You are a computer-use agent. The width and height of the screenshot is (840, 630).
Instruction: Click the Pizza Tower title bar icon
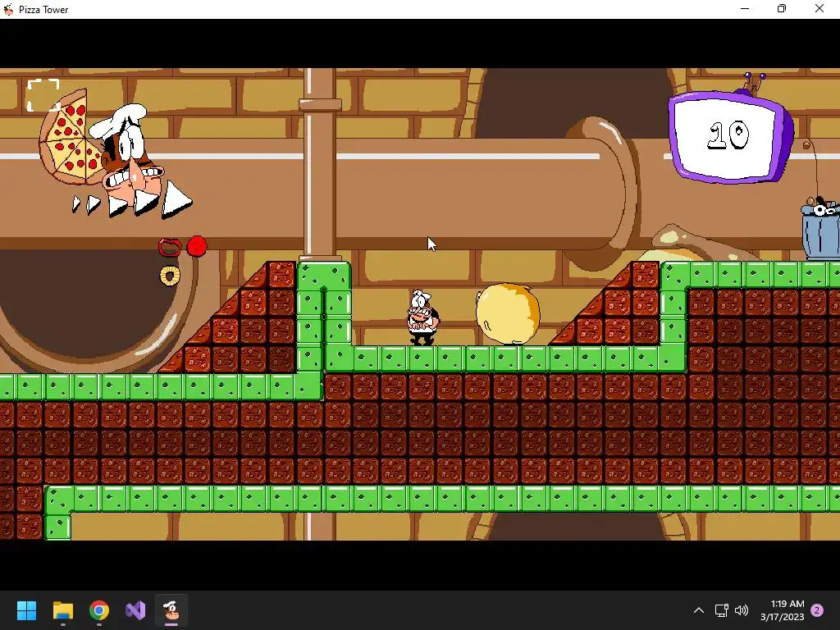pyautogui.click(x=8, y=10)
